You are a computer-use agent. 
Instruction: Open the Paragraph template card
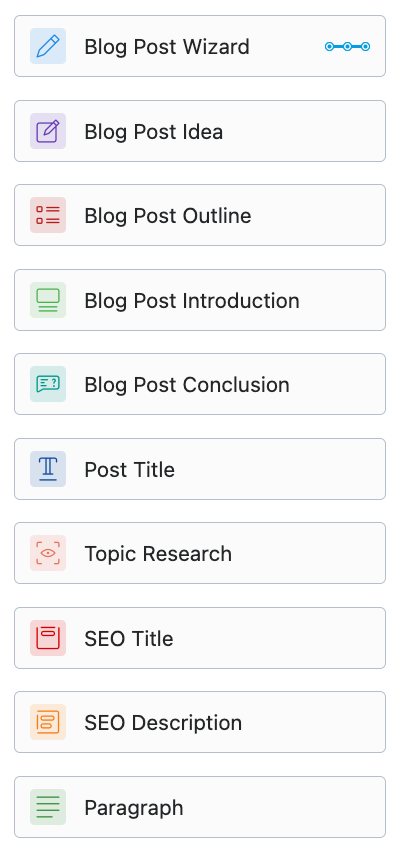(x=200, y=807)
